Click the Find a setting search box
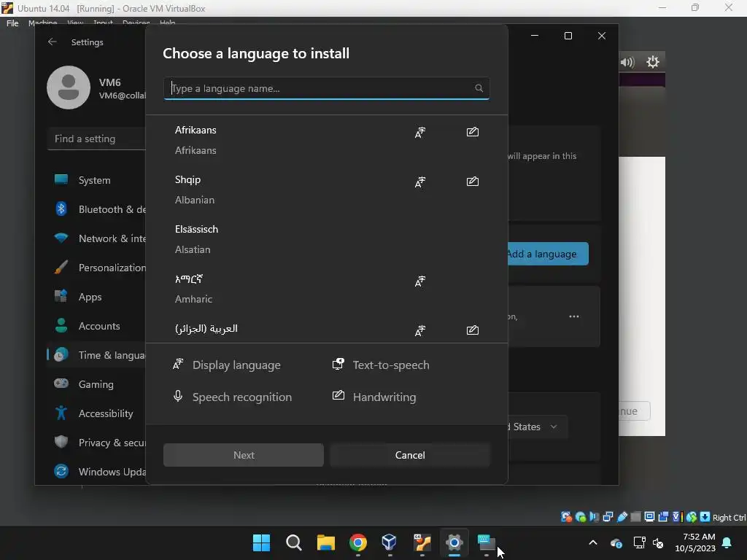Viewport: 747px width, 560px height. pyautogui.click(x=97, y=139)
